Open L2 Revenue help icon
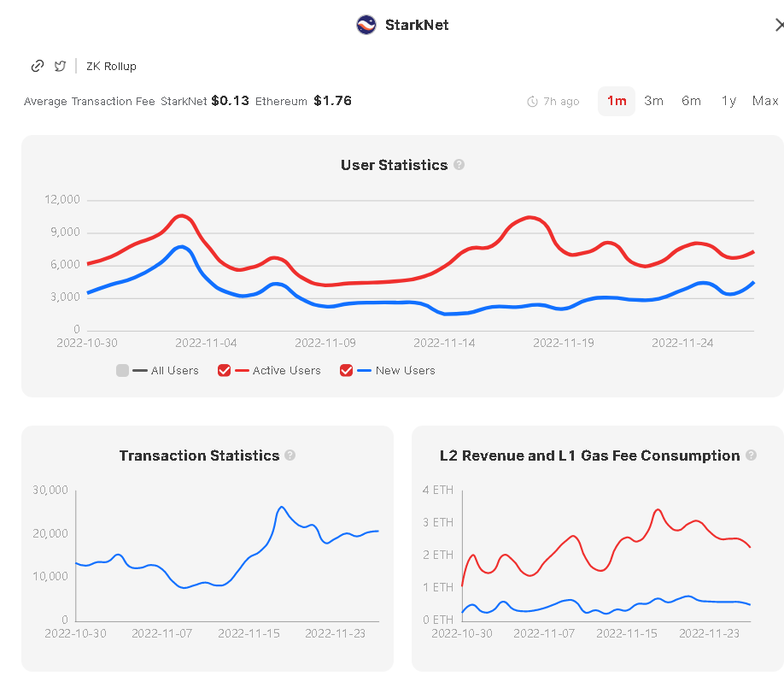Image resolution: width=784 pixels, height=676 pixels. point(751,455)
